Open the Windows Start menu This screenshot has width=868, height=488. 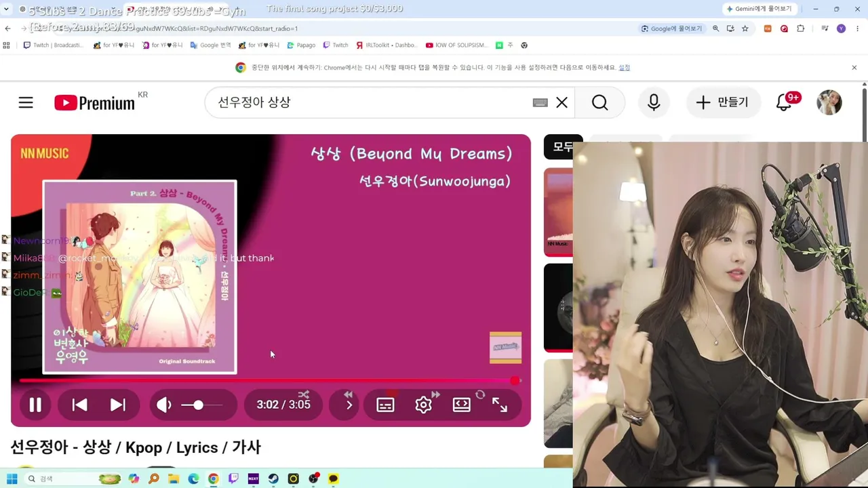12,479
